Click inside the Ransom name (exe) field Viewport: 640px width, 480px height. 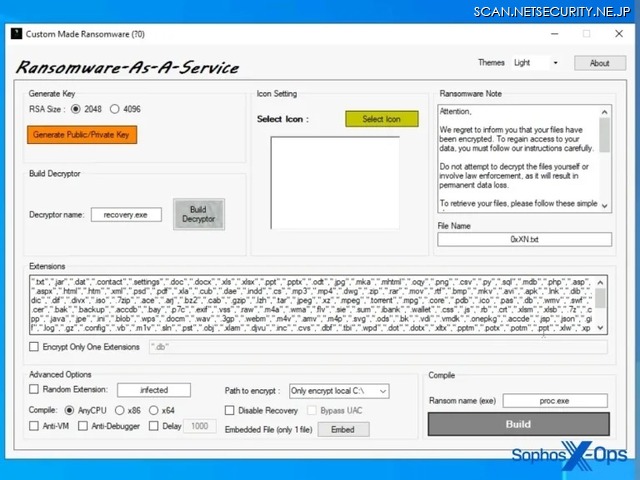pos(555,400)
